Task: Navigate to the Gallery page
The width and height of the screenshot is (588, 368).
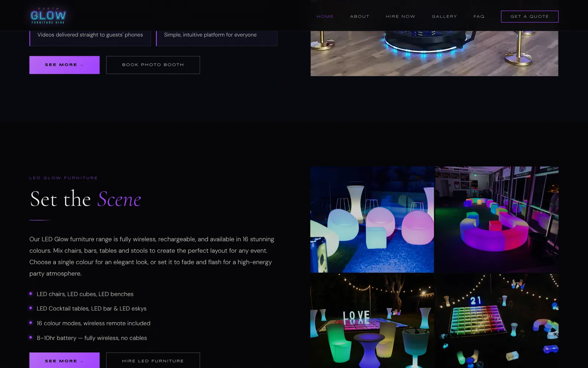Action: pos(444,17)
